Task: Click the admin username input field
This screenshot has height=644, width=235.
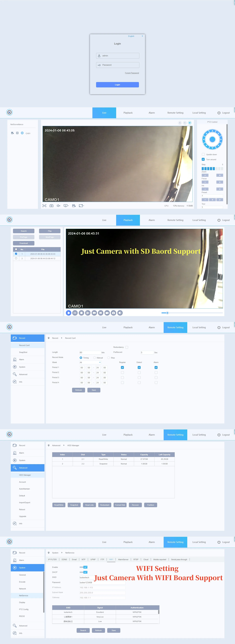Action: (x=118, y=56)
